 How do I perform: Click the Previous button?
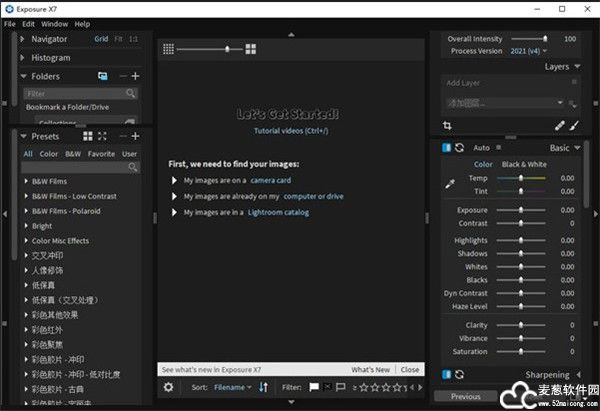click(x=466, y=396)
